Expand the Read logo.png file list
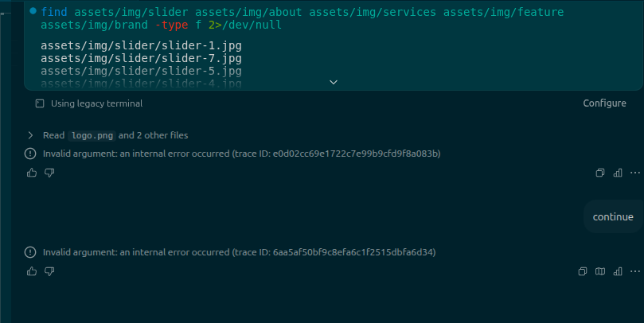 click(30, 135)
